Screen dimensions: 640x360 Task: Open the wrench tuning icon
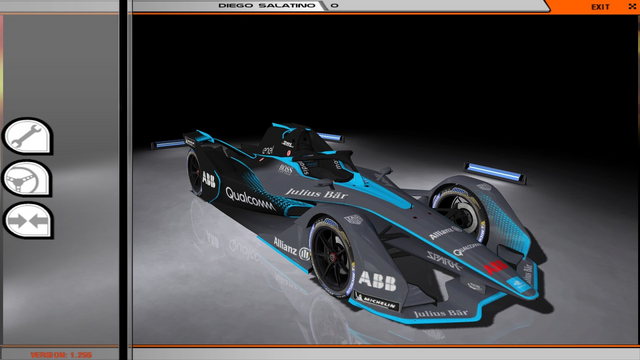click(x=28, y=136)
